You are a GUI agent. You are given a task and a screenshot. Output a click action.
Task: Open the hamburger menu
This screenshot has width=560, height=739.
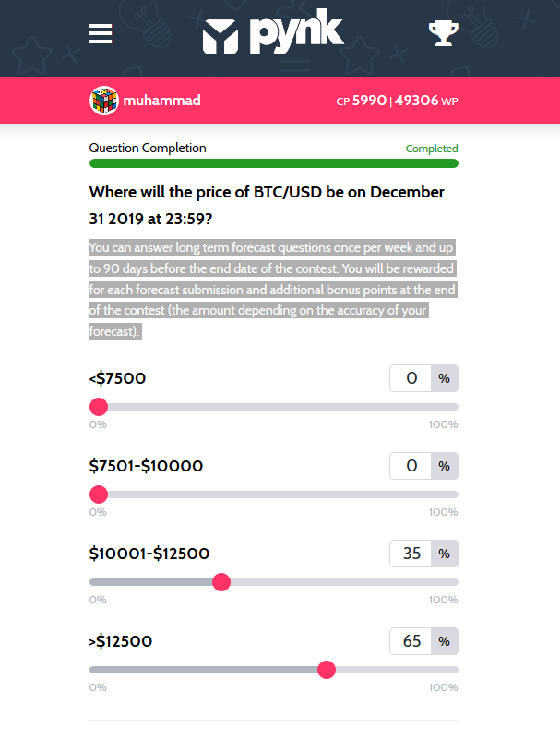[x=100, y=33]
